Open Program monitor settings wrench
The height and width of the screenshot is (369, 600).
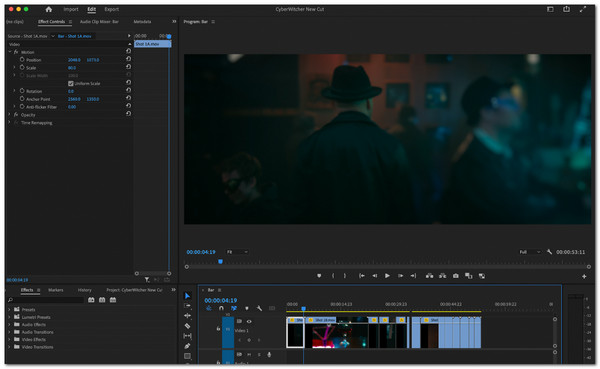tap(549, 252)
